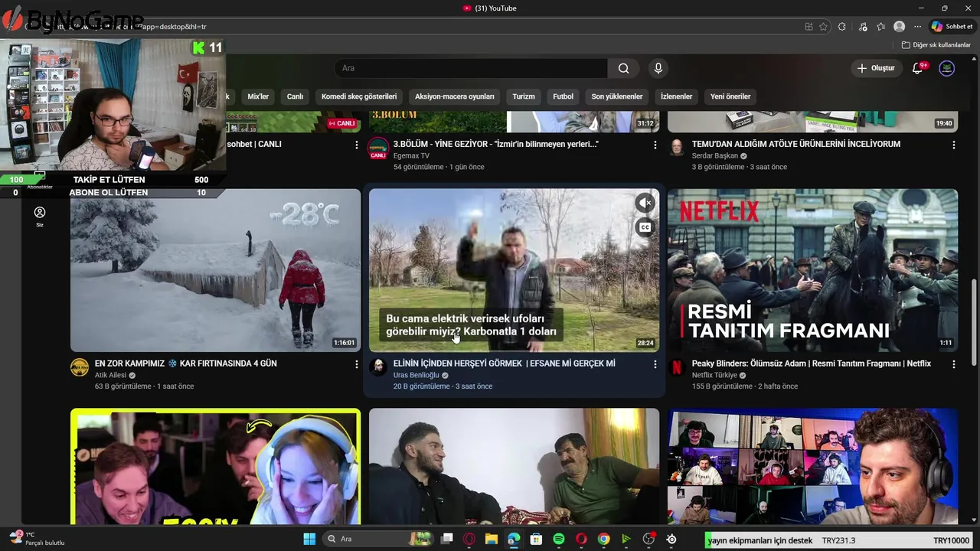The width and height of the screenshot is (980, 551).
Task: Open Spotify from the taskbar
Action: click(559, 539)
